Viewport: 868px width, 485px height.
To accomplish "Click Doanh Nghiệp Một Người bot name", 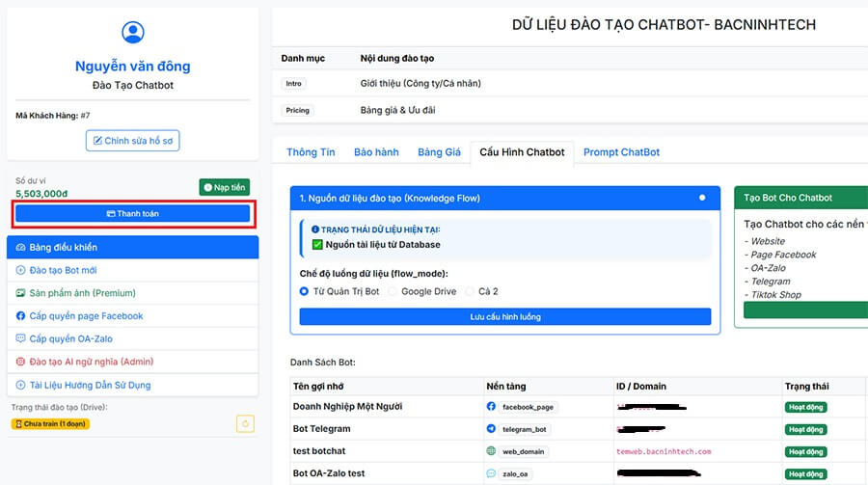I will (347, 406).
